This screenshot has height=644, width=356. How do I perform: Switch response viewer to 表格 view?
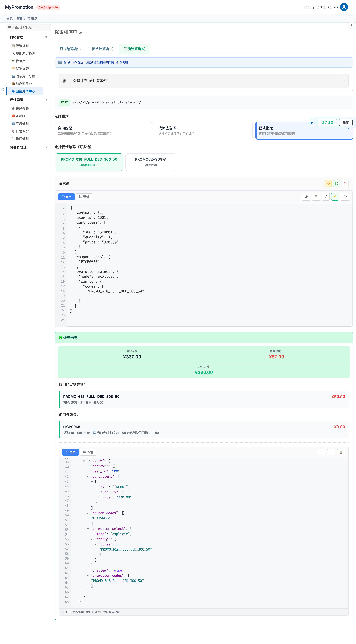88,452
